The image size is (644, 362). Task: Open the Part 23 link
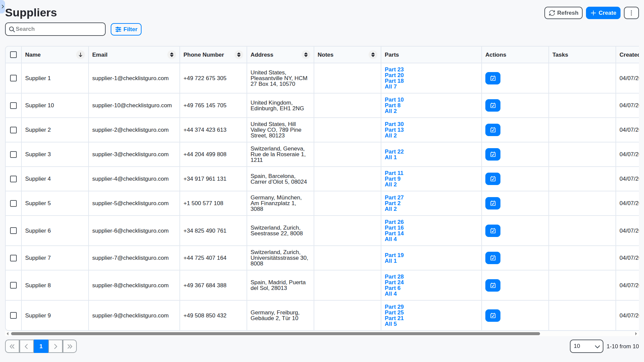point(394,69)
